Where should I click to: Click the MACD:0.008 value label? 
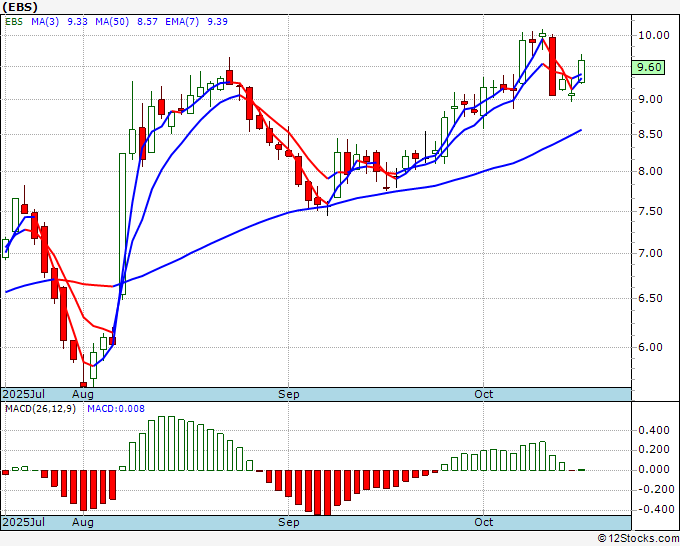(x=116, y=409)
